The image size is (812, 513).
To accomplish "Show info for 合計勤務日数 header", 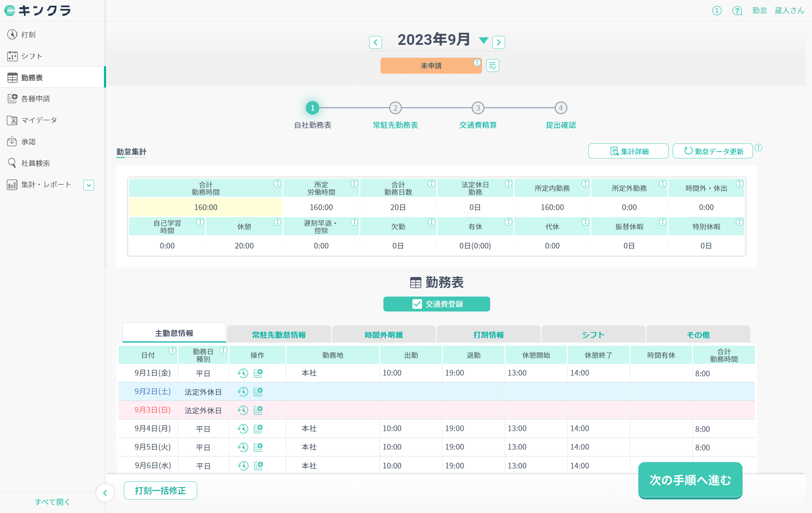I will [x=431, y=184].
